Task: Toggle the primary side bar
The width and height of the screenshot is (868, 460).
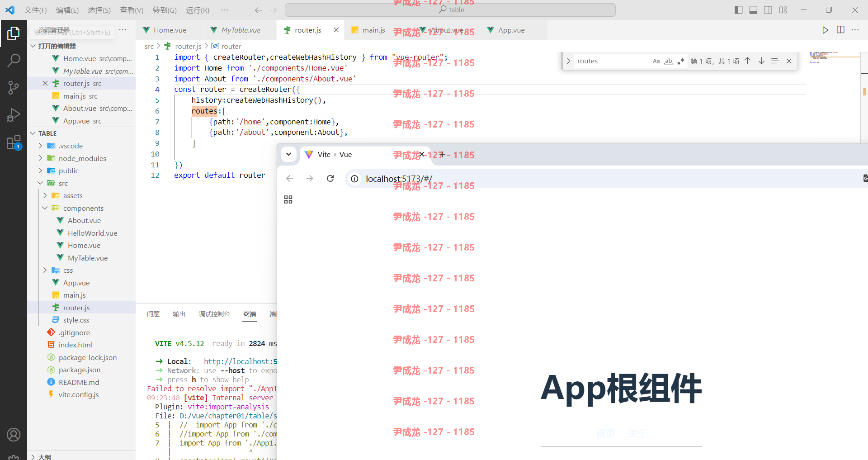Action: tap(739, 10)
